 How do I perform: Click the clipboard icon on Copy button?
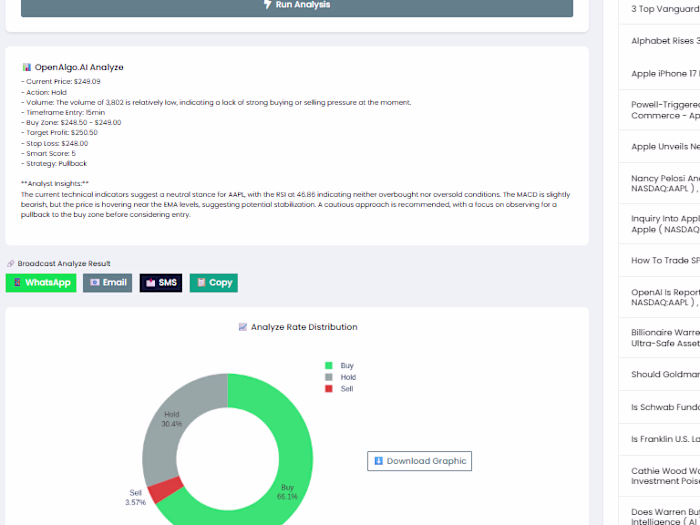coord(201,282)
